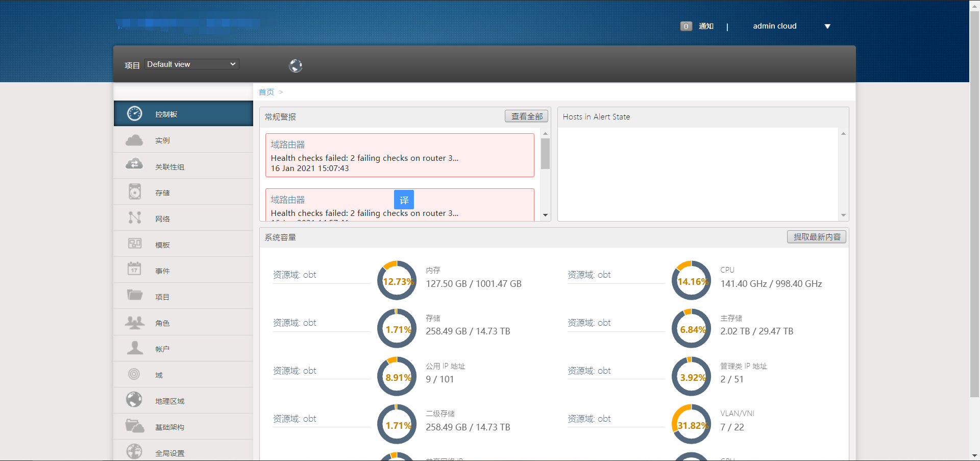
Task: Click the 14.16% CPU usage ring
Action: [692, 281]
